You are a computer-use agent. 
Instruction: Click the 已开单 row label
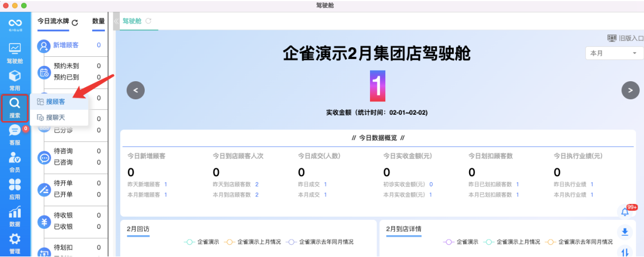64,194
